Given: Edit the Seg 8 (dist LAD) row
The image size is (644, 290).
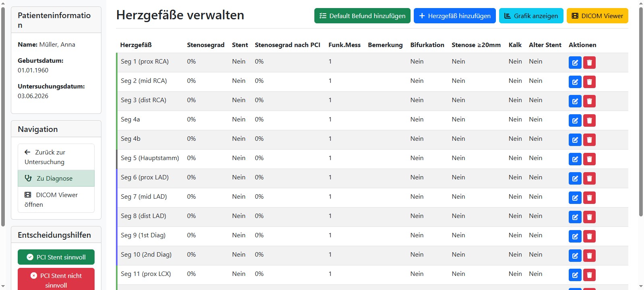Looking at the screenshot, I should 575,217.
